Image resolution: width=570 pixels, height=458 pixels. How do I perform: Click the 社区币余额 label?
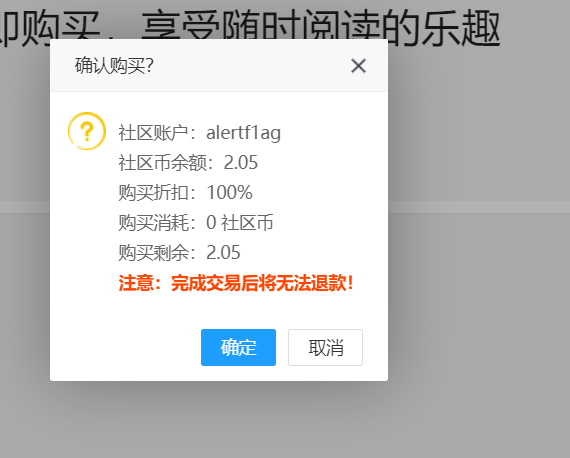click(x=162, y=162)
